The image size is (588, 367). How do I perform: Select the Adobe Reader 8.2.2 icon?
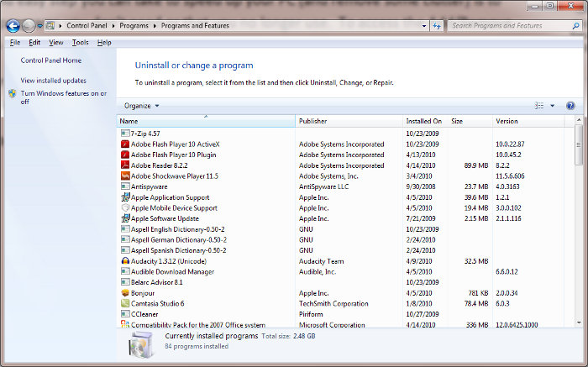pyautogui.click(x=125, y=165)
